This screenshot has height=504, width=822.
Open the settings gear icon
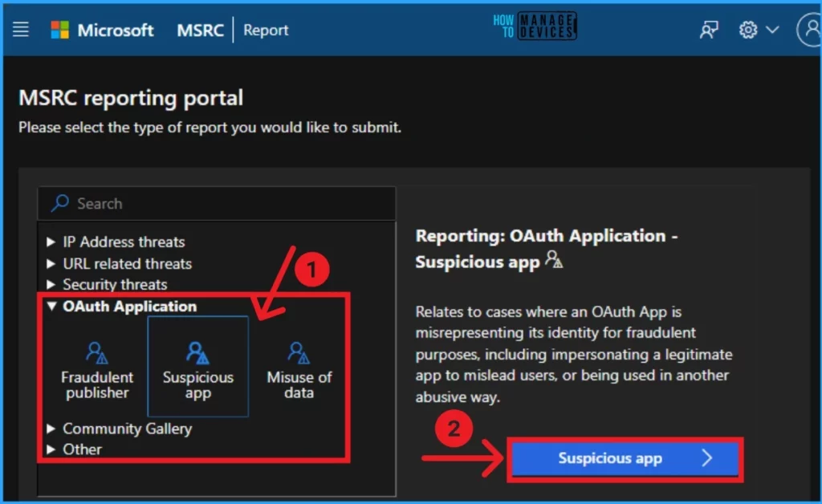(x=748, y=30)
